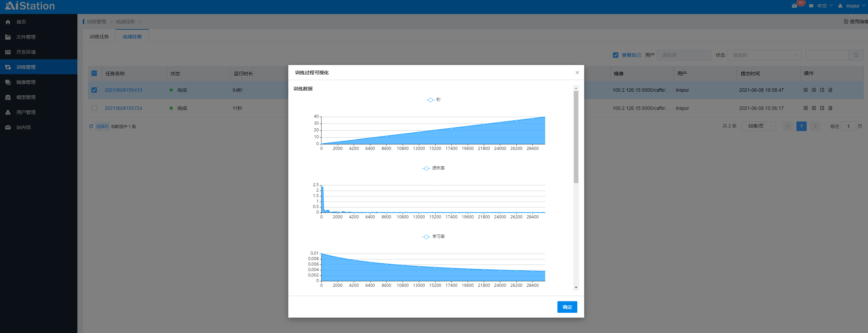
Task: Select 开发环境 in the sidebar menu
Action: [26, 52]
